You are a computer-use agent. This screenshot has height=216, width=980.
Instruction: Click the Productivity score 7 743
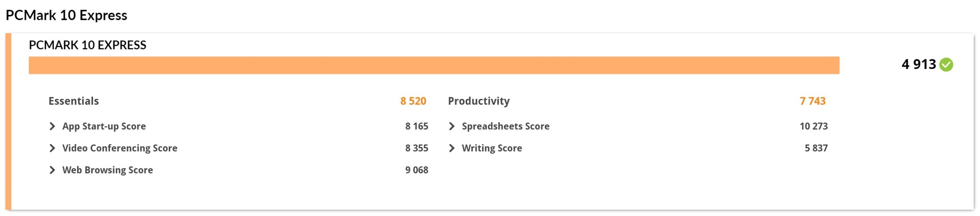(813, 101)
